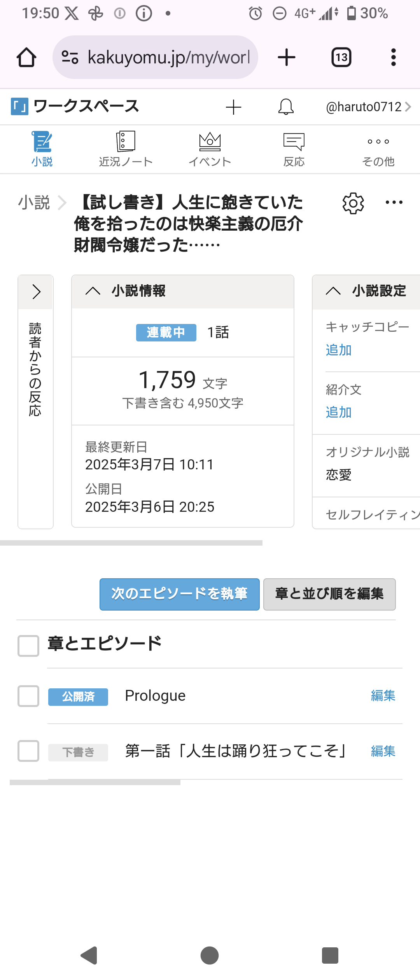Open a new browser tab
The height and width of the screenshot is (980, 420).
(x=287, y=58)
